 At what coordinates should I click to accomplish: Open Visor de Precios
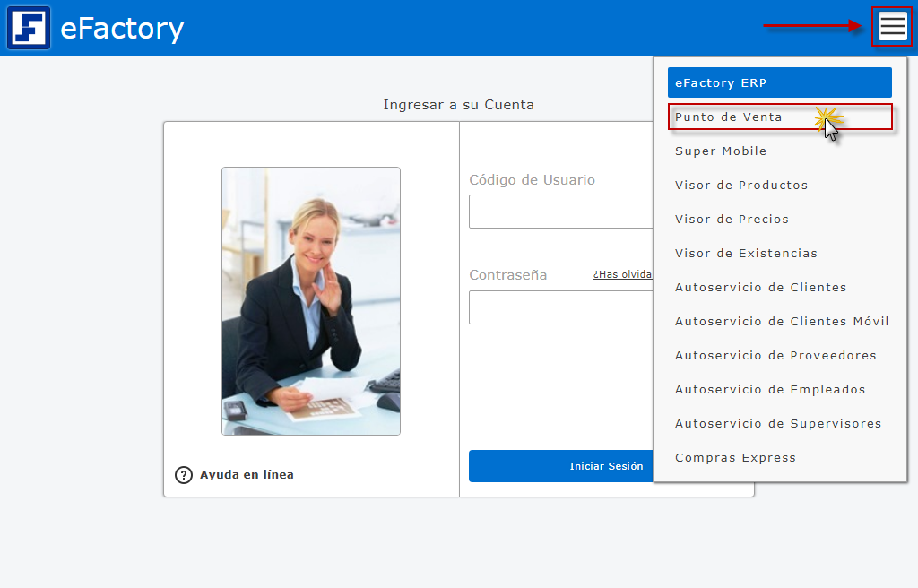[x=779, y=219]
